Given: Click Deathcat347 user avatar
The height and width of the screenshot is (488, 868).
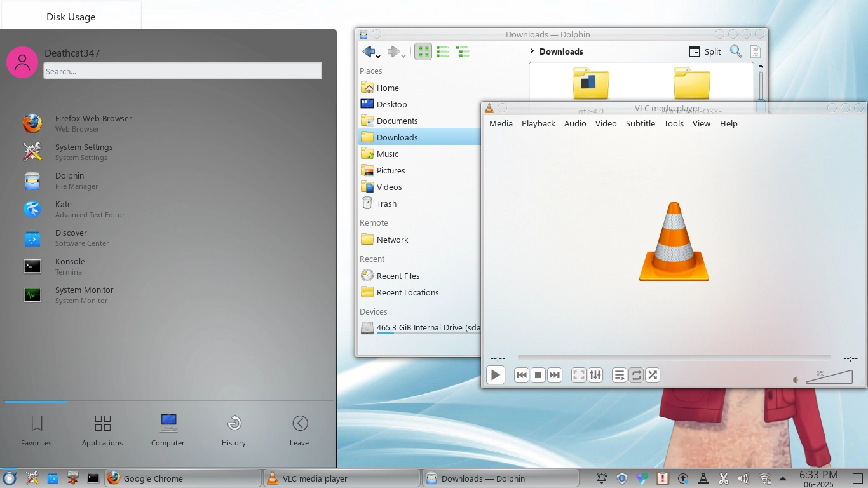Looking at the screenshot, I should pyautogui.click(x=22, y=62).
